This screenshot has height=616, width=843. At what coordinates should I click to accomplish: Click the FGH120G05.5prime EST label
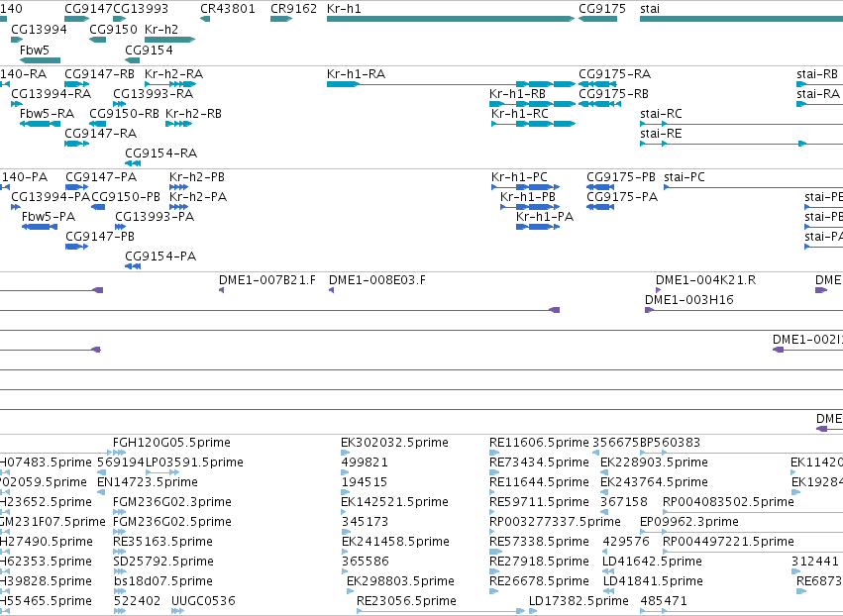tap(171, 443)
